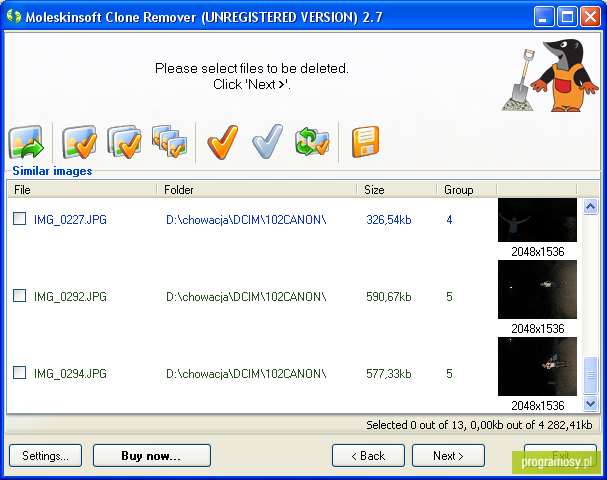This screenshot has width=607, height=480.
Task: Click the Buy now... button
Action: 152,456
